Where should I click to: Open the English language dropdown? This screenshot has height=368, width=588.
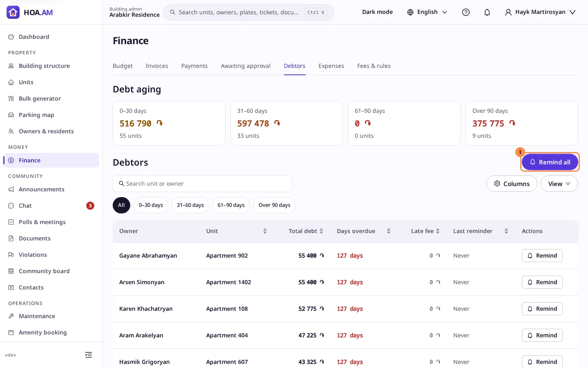428,12
